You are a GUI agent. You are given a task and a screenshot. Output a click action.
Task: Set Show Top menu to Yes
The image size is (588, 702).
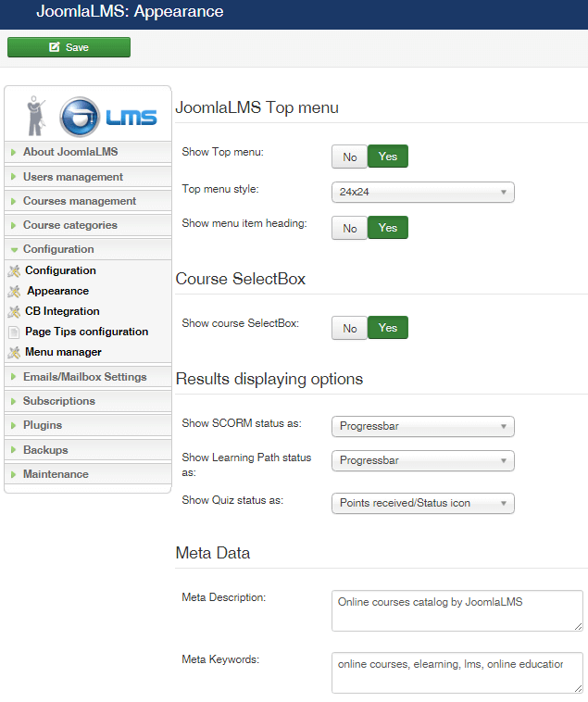(388, 157)
